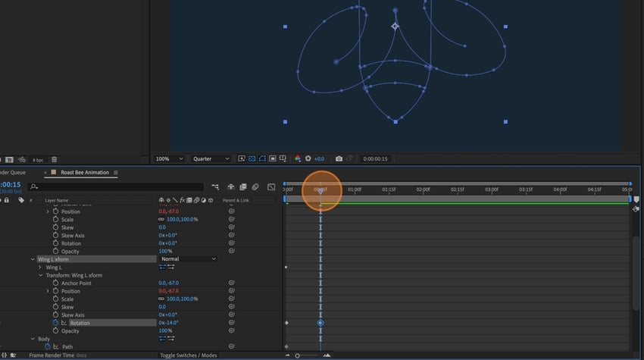Click pick whip for Wing L xform Anchor Point
The width and height of the screenshot is (644, 360).
231,283
